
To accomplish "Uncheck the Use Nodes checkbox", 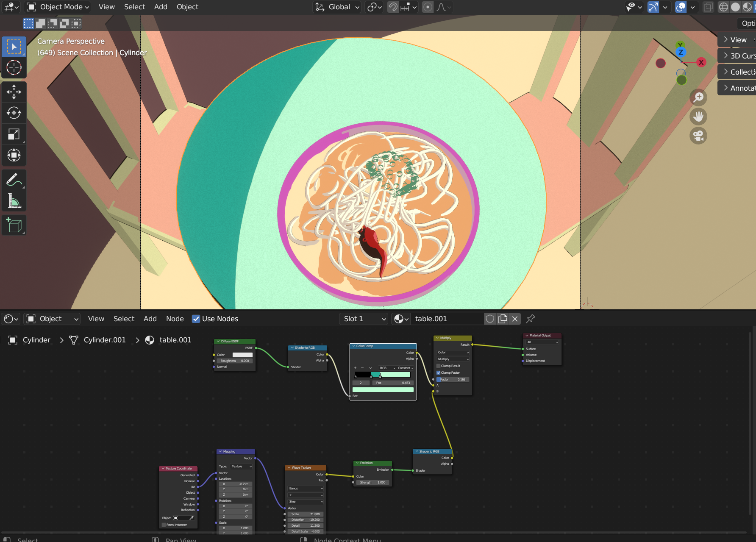I will (x=196, y=319).
